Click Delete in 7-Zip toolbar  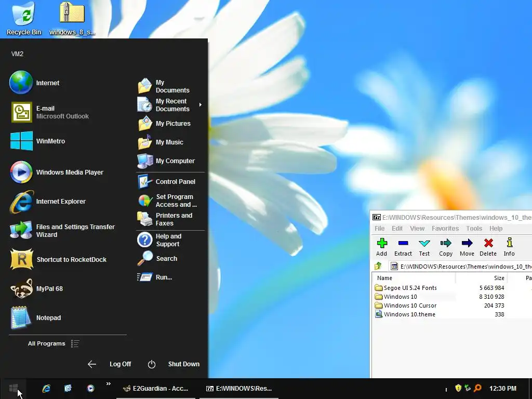[488, 247]
